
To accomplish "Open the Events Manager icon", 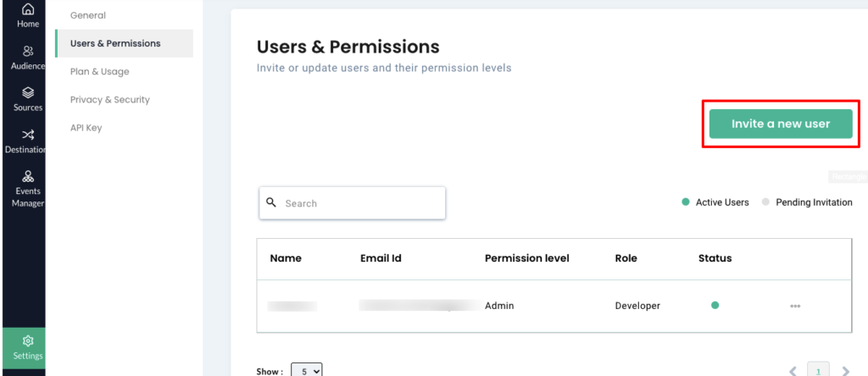I will click(28, 176).
